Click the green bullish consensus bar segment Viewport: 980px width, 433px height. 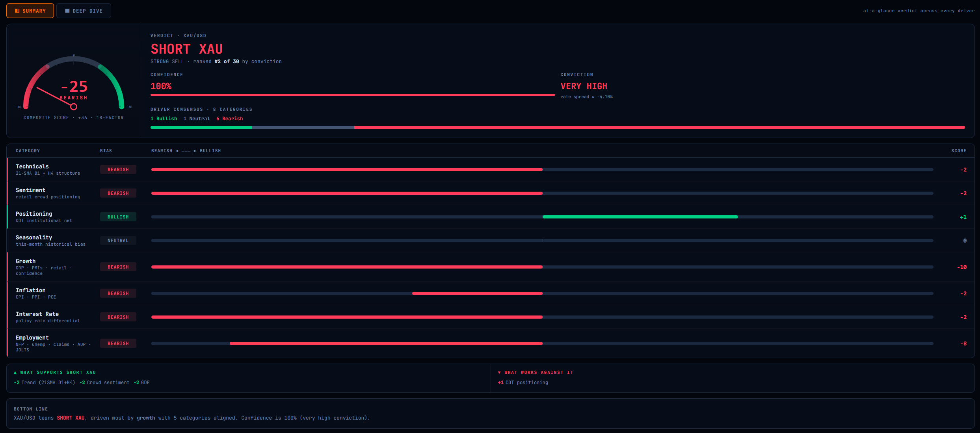pos(201,127)
